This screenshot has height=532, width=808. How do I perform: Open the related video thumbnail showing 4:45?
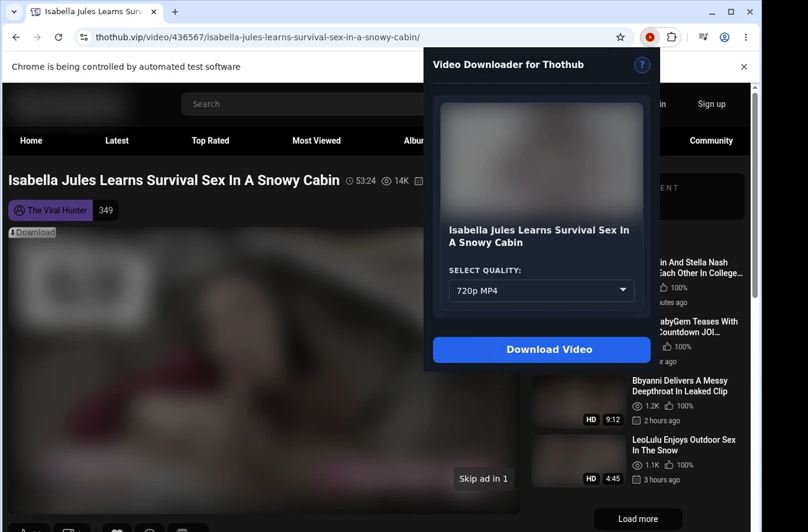[x=579, y=461]
